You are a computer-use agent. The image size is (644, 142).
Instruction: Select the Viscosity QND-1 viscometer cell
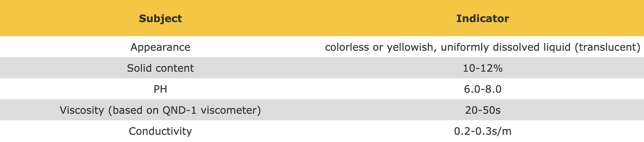pyautogui.click(x=160, y=110)
